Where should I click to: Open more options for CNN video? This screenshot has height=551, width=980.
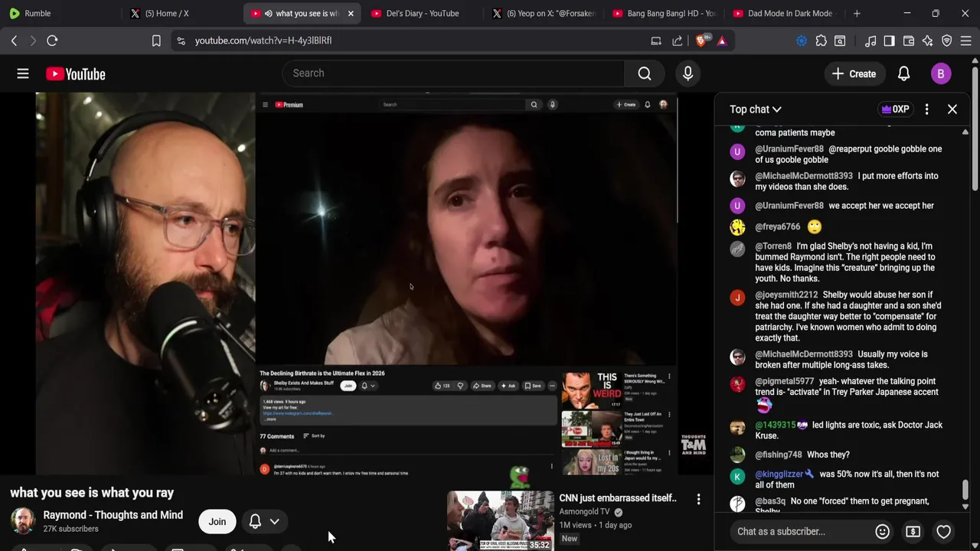point(698,500)
